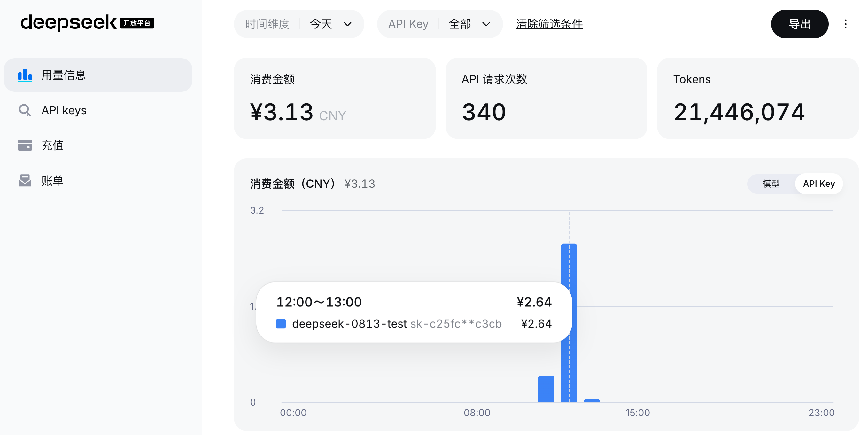This screenshot has width=868, height=435.
Task: Click the API 请求次数 card title
Action: click(x=494, y=79)
